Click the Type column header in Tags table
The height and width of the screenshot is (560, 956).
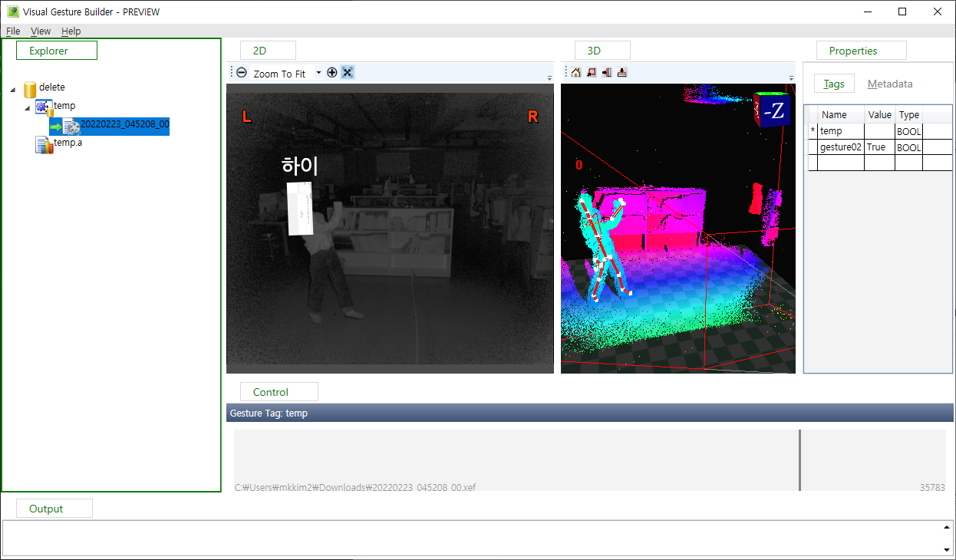(x=908, y=115)
